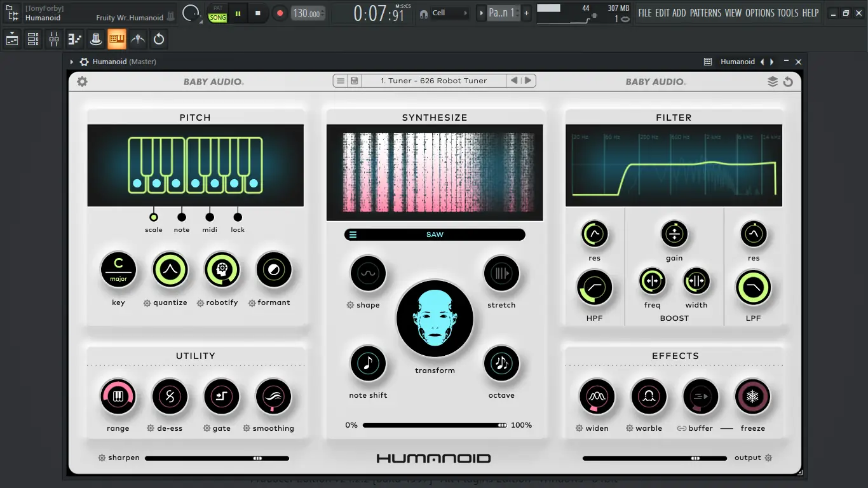Pause playback with the green button

point(238,13)
